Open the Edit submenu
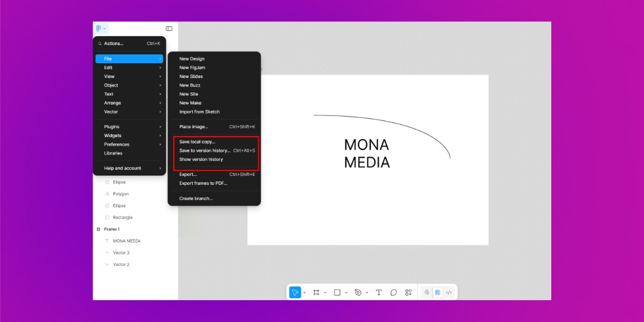The height and width of the screenshot is (322, 644). click(x=129, y=68)
